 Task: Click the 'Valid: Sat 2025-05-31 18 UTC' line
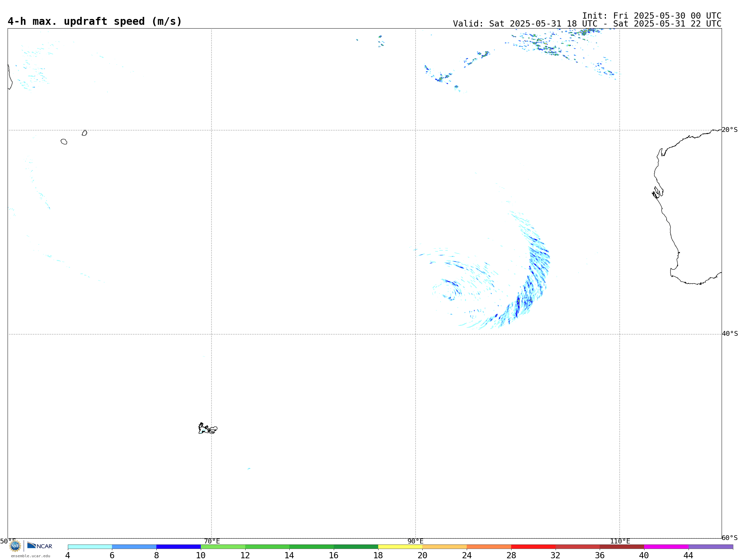point(587,24)
